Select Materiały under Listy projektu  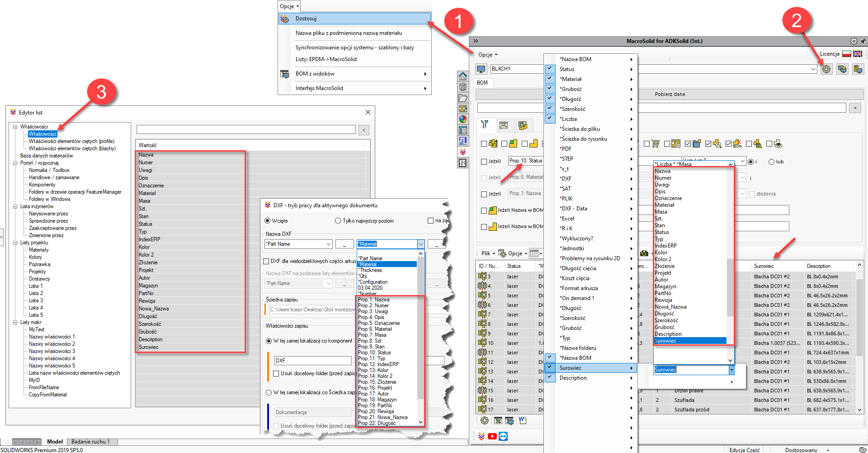point(39,250)
